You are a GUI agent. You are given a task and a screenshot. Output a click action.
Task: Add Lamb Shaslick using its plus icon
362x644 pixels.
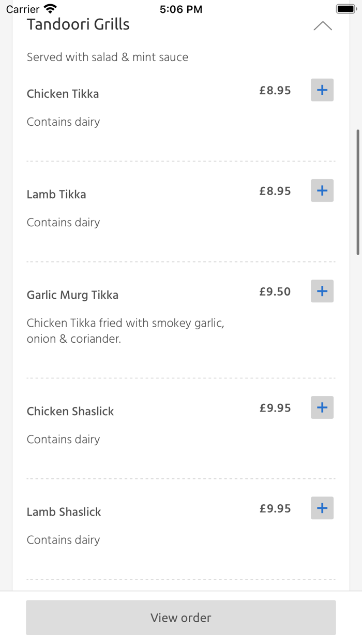click(x=322, y=508)
